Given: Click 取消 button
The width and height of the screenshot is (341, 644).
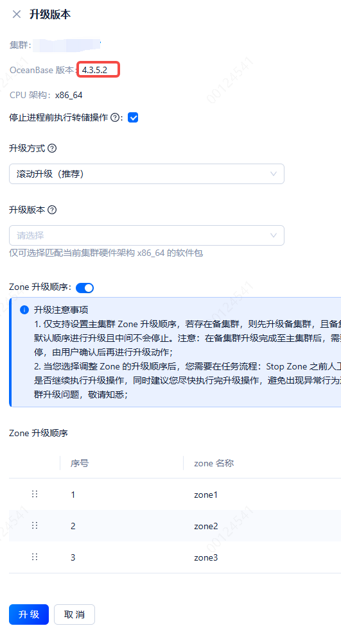Looking at the screenshot, I should [x=74, y=614].
